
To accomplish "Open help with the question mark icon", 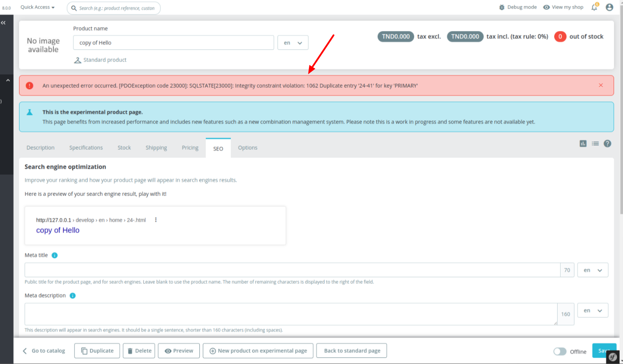I will click(607, 144).
